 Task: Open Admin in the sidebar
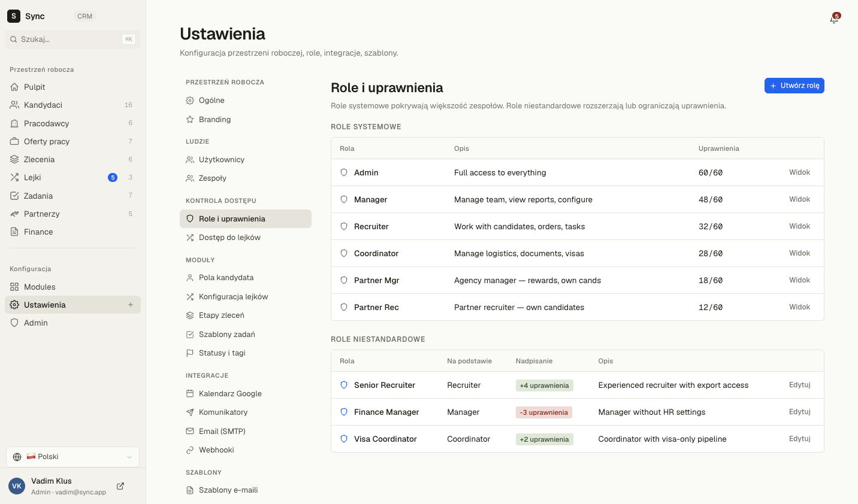tap(72, 323)
